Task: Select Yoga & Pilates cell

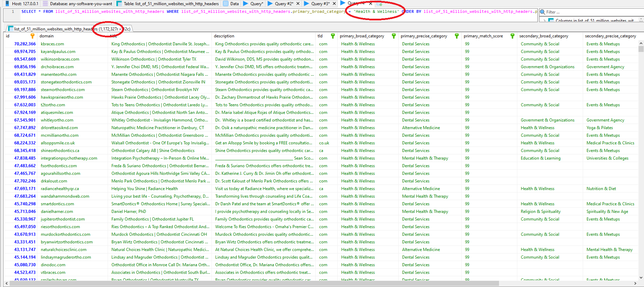Action: (x=610, y=128)
